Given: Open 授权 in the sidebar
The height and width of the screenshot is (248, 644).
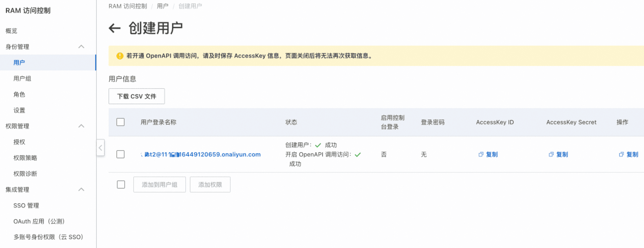Looking at the screenshot, I should (19, 142).
